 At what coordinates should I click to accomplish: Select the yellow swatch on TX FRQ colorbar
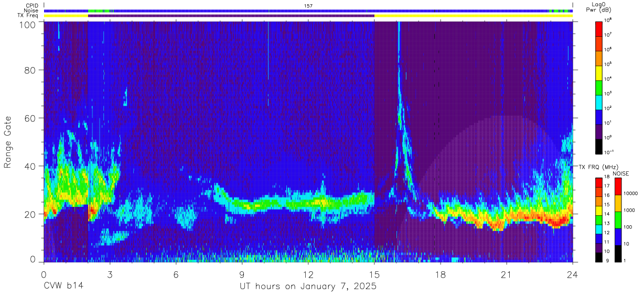click(599, 210)
